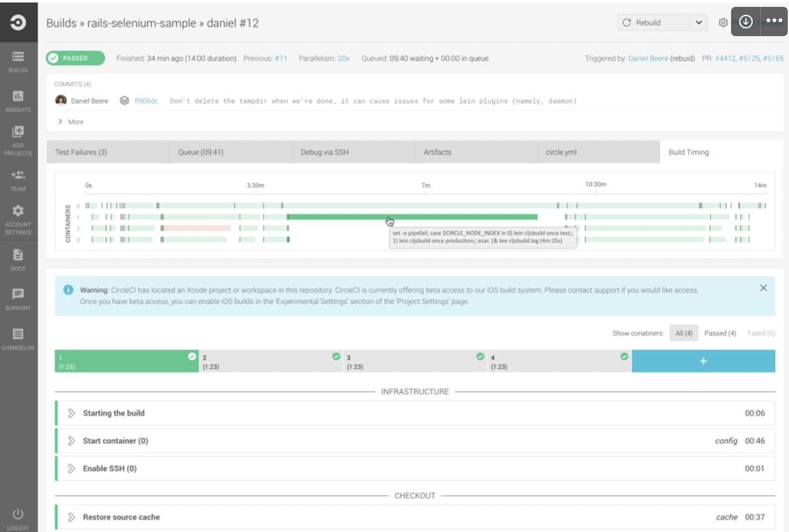
Task: Click the highlighted green timing bar in container 1
Action: (412, 217)
